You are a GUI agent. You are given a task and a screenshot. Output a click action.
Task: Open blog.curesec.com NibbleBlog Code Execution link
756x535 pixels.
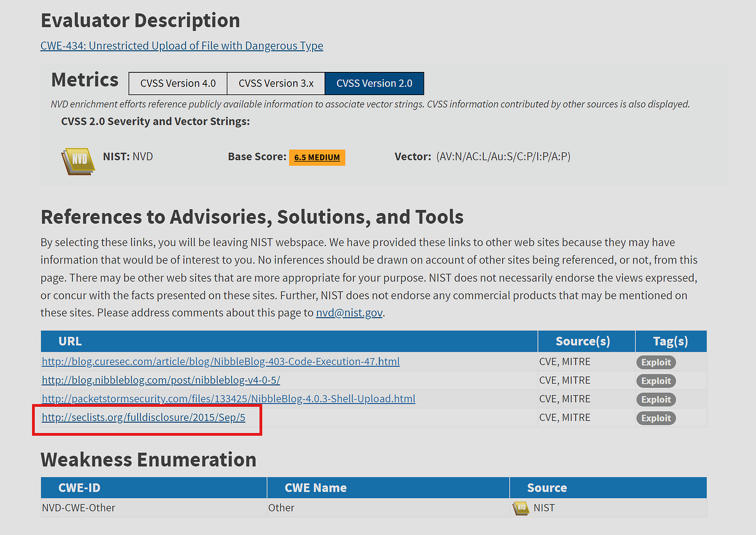(221, 362)
